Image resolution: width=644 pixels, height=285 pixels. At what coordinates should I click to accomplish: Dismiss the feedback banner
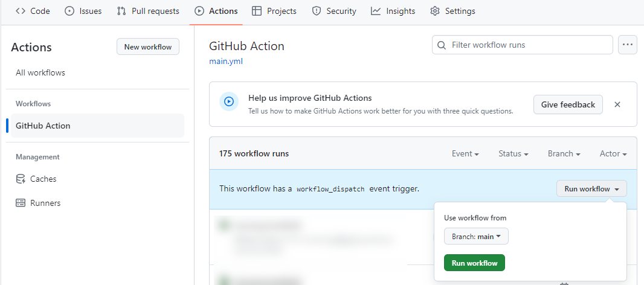[617, 104]
